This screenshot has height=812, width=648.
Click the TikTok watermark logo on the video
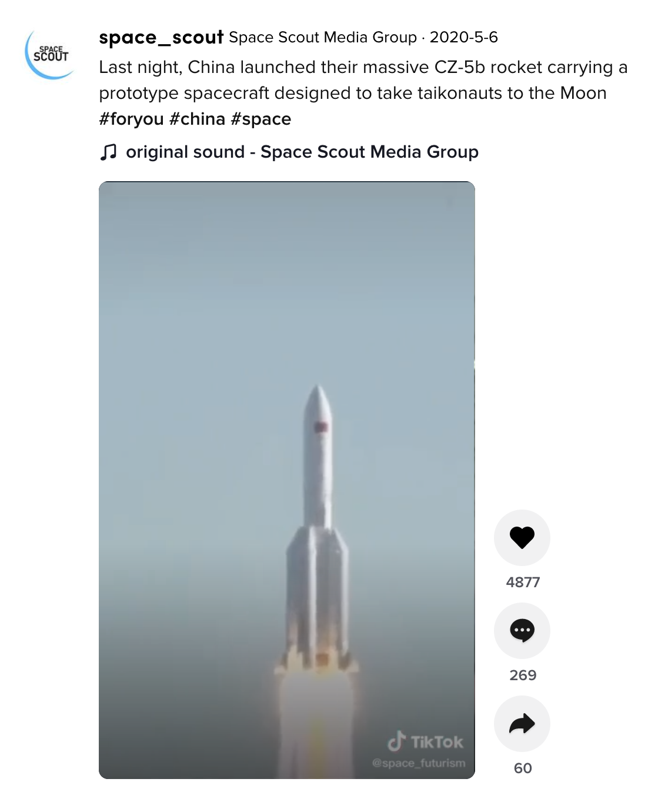tap(425, 741)
